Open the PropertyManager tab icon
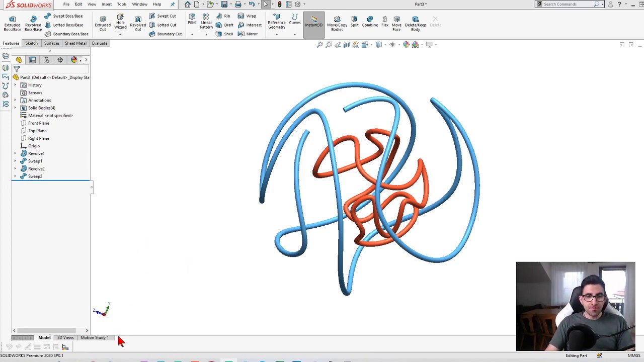This screenshot has width=644, height=362. click(x=32, y=60)
